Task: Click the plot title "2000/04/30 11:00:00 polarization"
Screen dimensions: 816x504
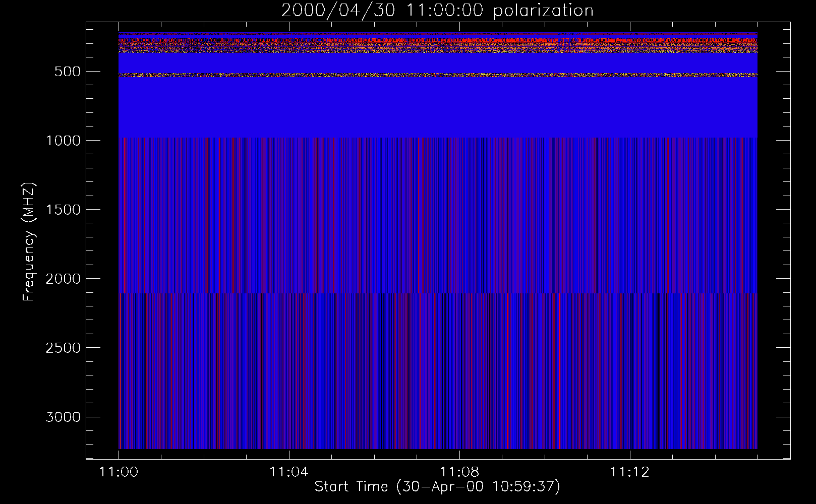Action: 437,11
